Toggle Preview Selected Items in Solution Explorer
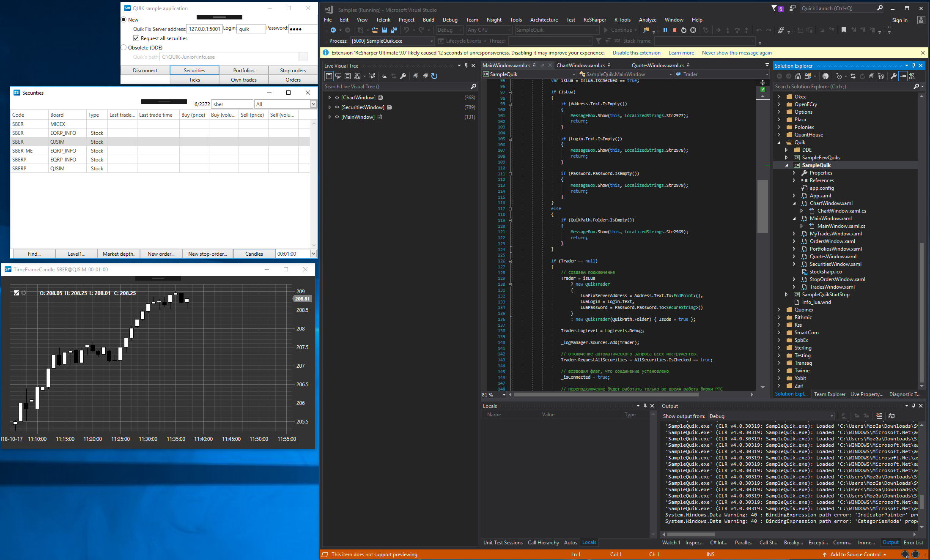The height and width of the screenshot is (560, 930). [903, 76]
